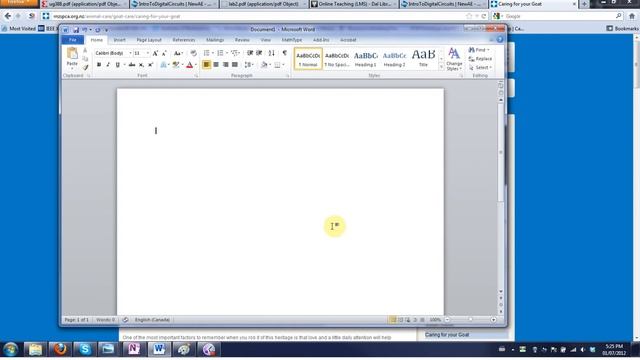640x360 pixels.
Task: Click the Format Painter brush icon
Action: tap(85, 67)
